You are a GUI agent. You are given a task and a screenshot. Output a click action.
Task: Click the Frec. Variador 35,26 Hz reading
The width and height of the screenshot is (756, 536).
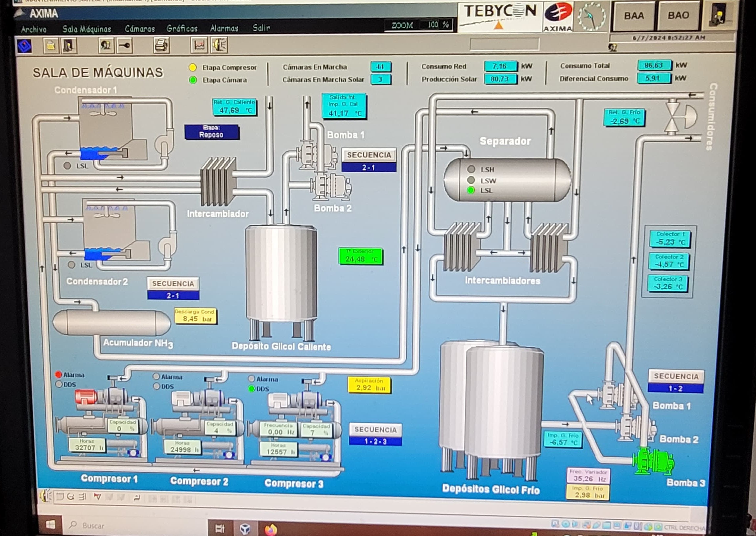pyautogui.click(x=589, y=476)
